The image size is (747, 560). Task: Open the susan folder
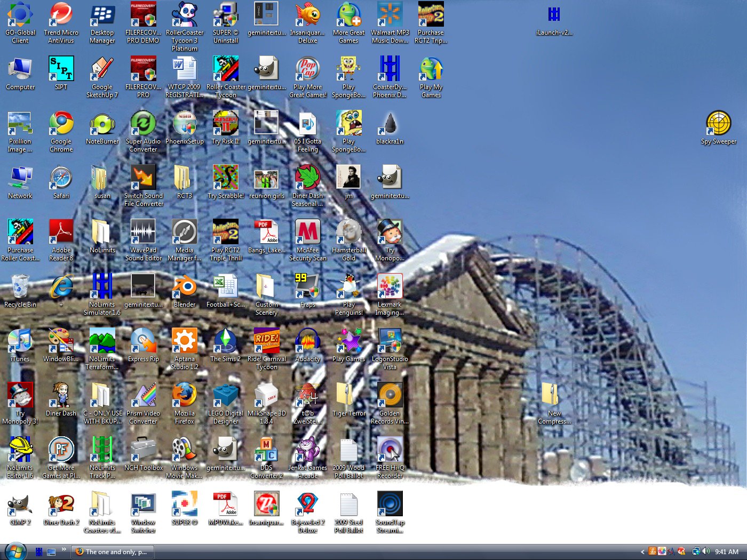102,182
